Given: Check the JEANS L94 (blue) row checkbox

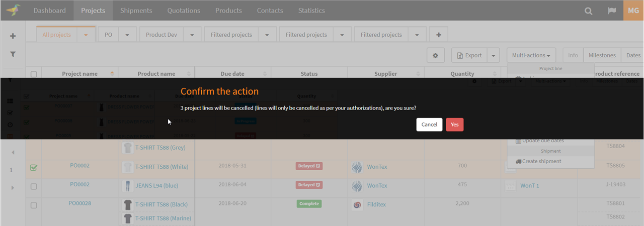Looking at the screenshot, I should tap(34, 186).
